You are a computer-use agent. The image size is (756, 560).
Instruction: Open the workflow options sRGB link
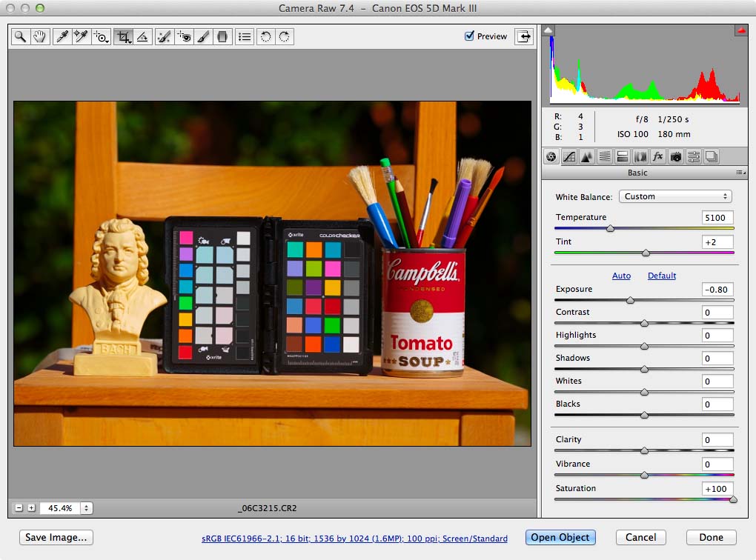pos(354,539)
